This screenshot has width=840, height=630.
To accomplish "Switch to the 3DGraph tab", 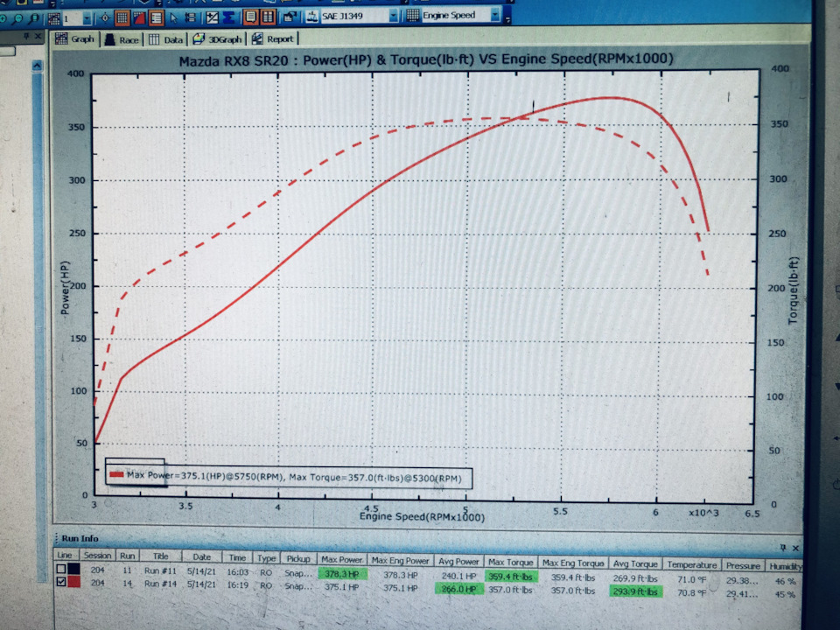I will pyautogui.click(x=217, y=39).
